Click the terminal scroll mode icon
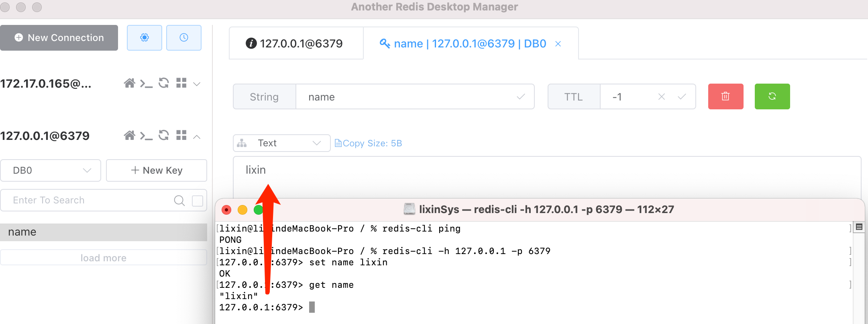This screenshot has height=324, width=868. click(859, 227)
